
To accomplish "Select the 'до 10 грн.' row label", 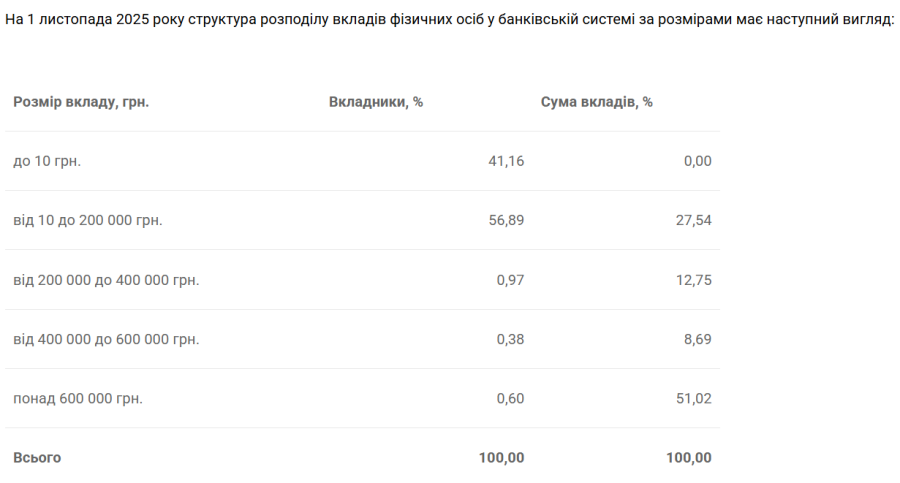I will [47, 161].
